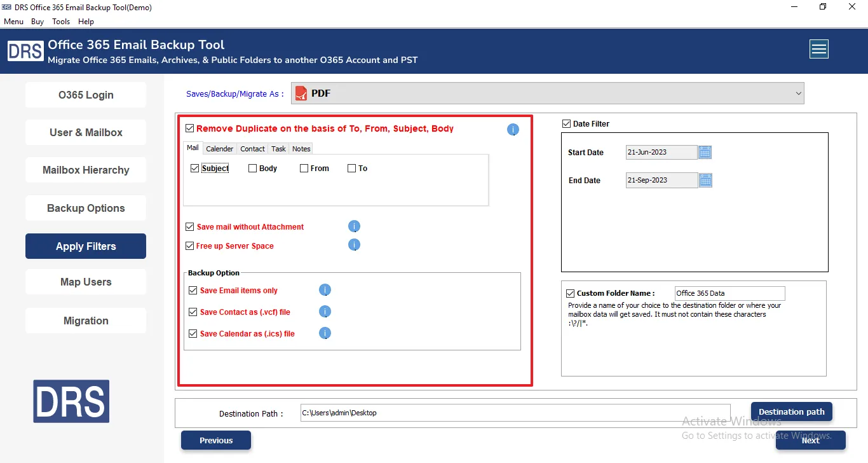Toggle Custom Folder Name checkbox
Screen dimensions: 868x463
570,293
